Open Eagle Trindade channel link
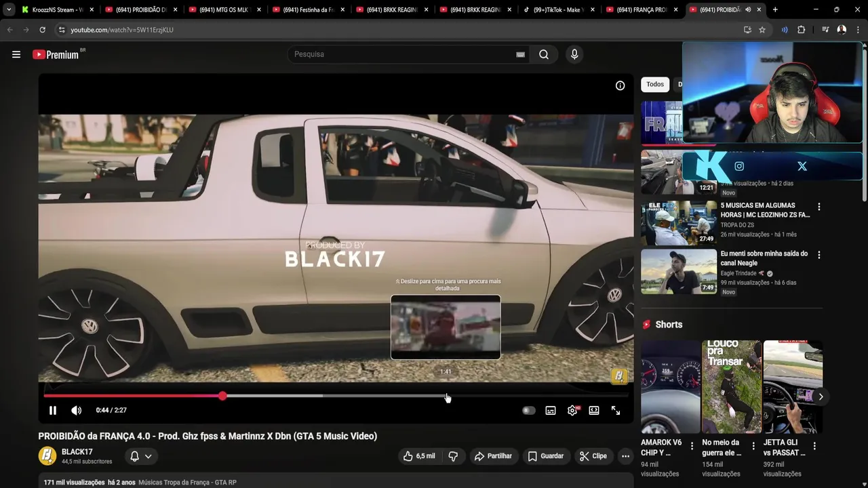Image resolution: width=868 pixels, height=488 pixels. (738, 273)
